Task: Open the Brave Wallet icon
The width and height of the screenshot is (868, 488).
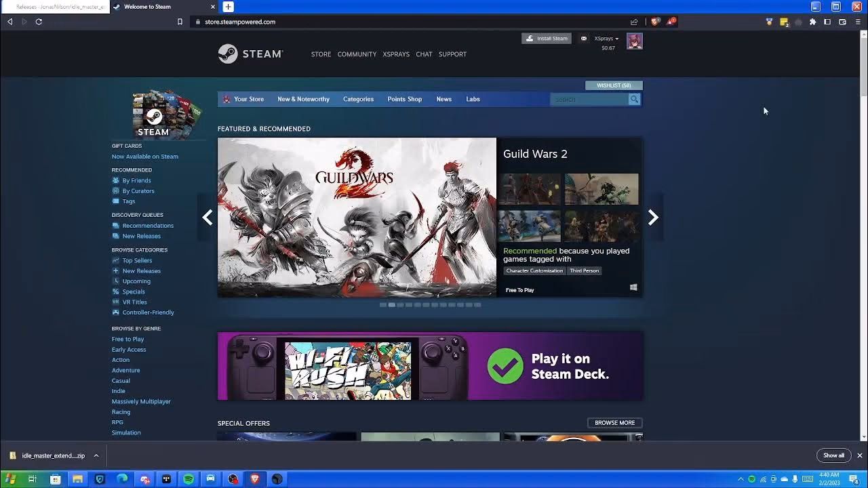Action: point(842,22)
